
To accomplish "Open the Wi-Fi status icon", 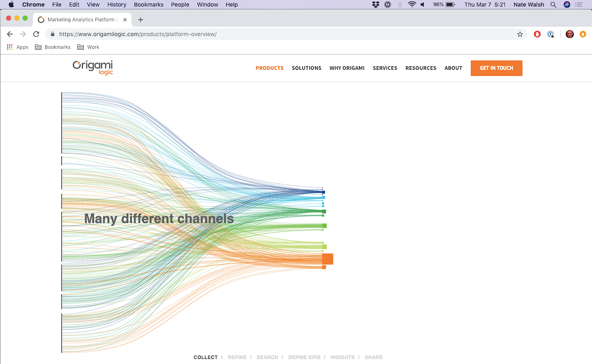I will coord(412,5).
